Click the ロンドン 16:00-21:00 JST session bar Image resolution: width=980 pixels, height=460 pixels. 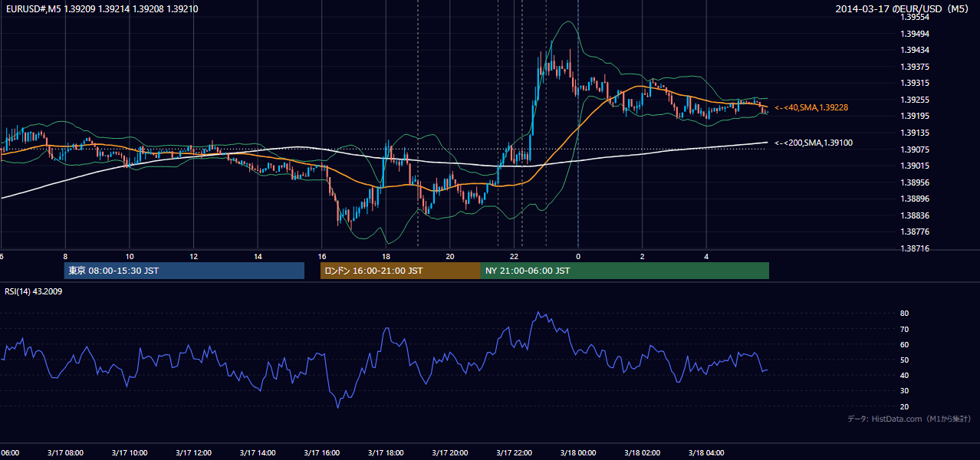click(x=400, y=271)
